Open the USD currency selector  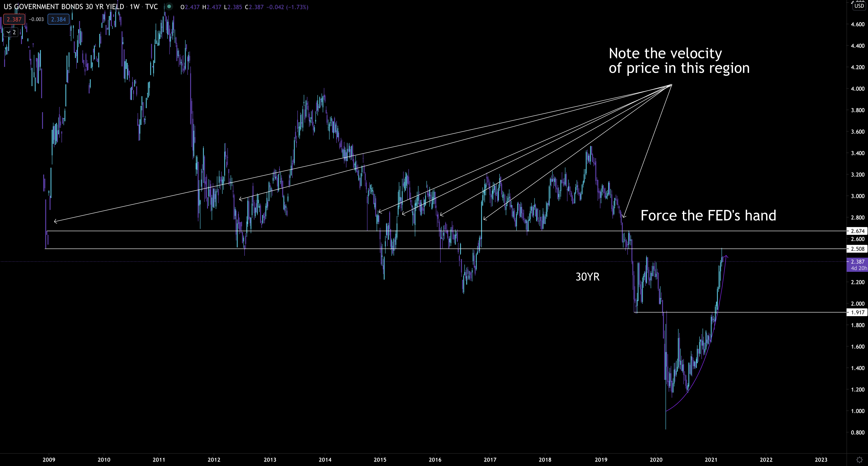click(859, 6)
